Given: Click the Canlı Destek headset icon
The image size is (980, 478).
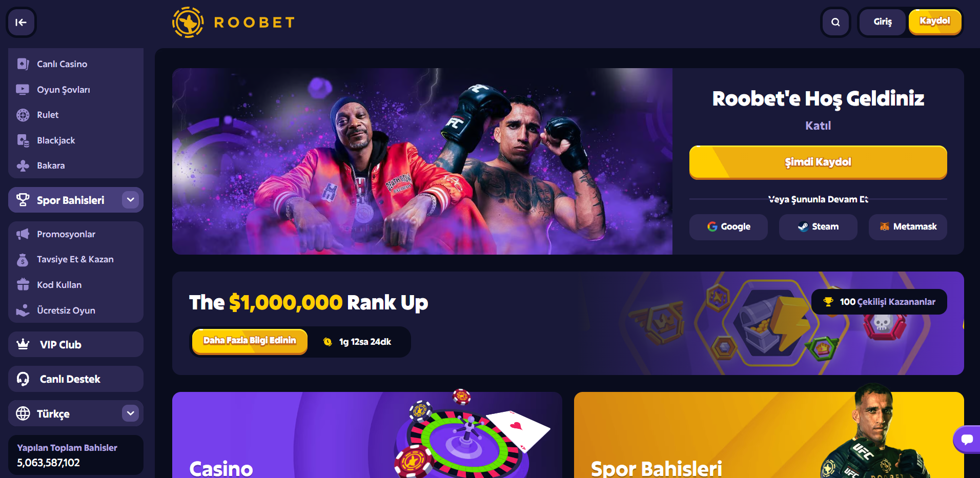Looking at the screenshot, I should click(x=23, y=379).
